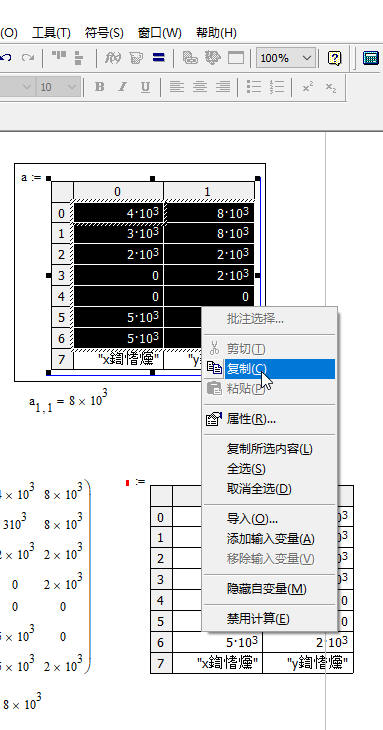Toggle Underline formatting

pos(145,87)
